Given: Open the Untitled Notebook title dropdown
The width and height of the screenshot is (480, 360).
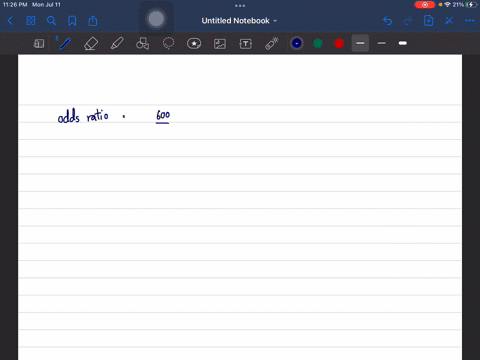Looking at the screenshot, I should coord(239,21).
